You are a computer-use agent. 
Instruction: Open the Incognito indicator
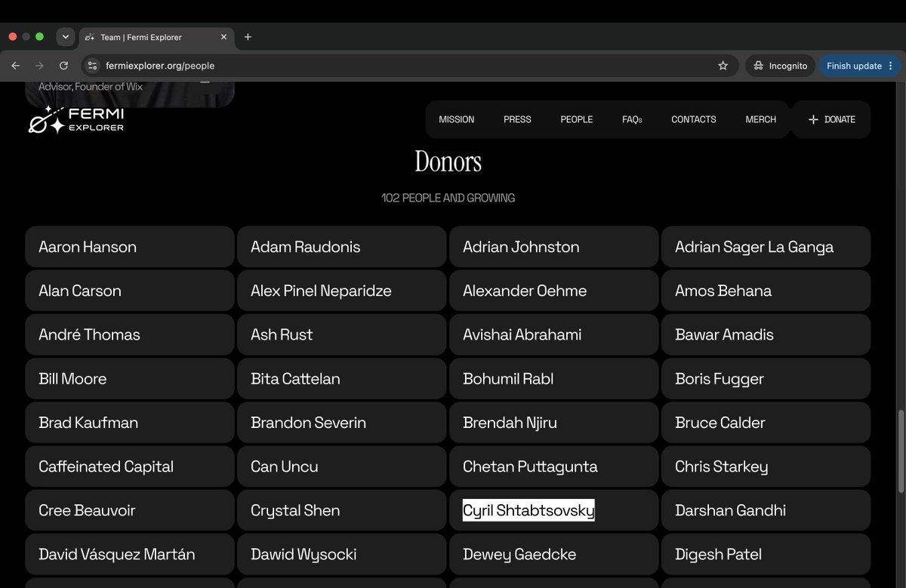coord(780,66)
